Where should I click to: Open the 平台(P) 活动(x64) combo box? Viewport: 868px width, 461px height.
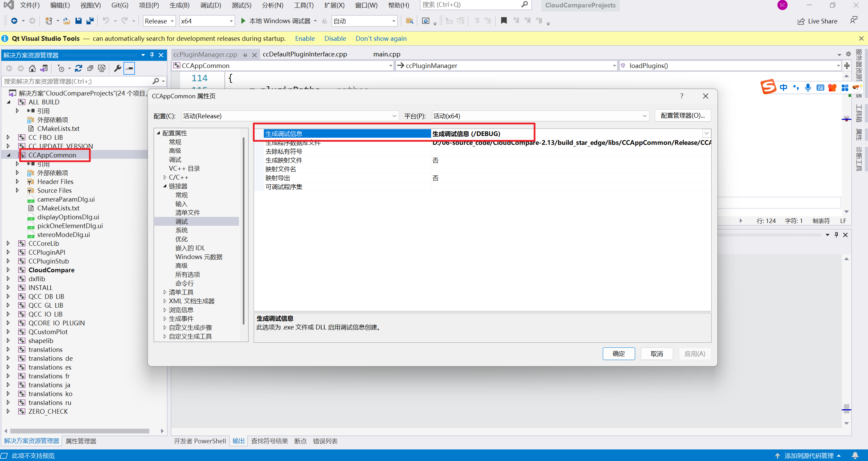pos(540,116)
